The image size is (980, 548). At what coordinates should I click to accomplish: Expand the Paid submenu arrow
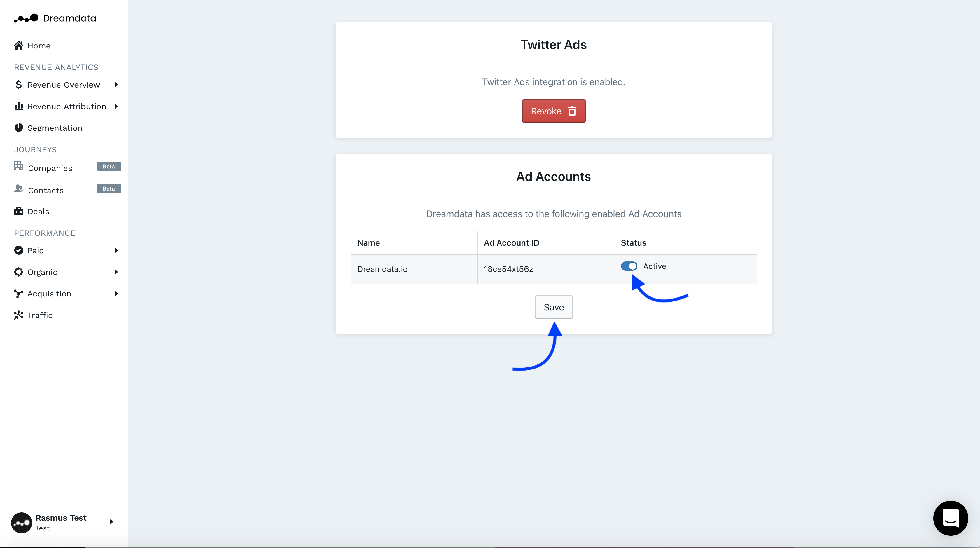click(116, 250)
